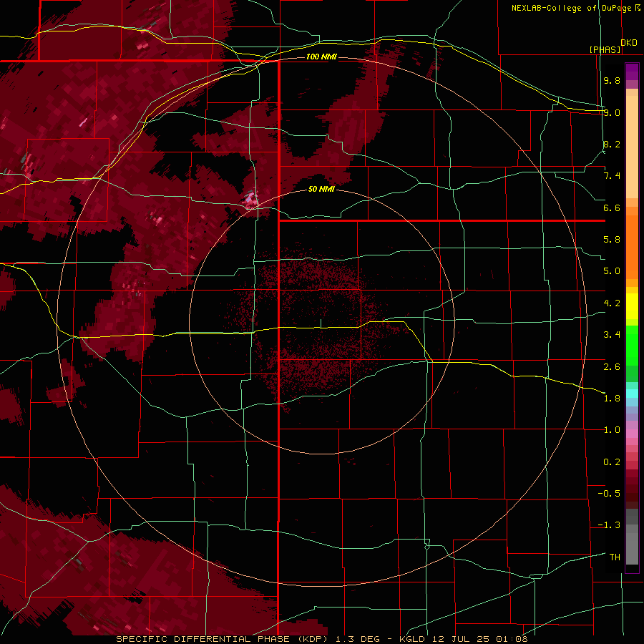The image size is (644, 644).
Task: Click the 6.6 scale value
Action: (612, 208)
